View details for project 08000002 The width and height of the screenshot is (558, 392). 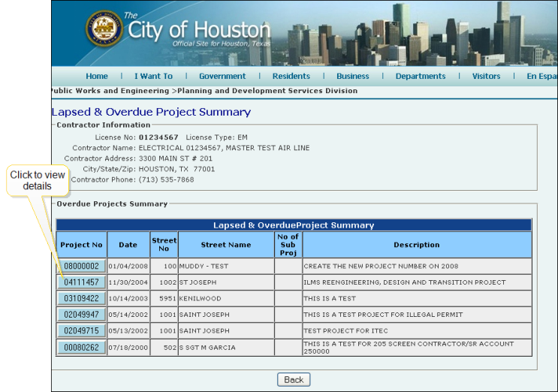82,266
